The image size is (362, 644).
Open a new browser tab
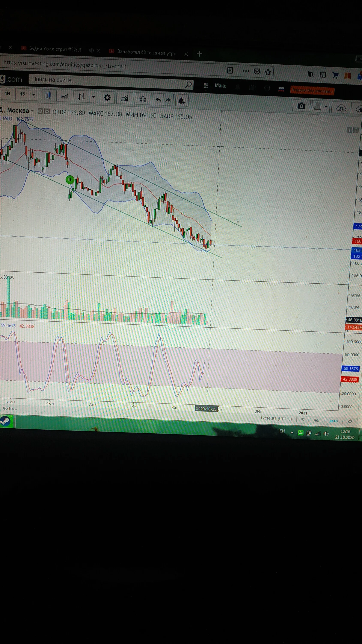tap(199, 54)
